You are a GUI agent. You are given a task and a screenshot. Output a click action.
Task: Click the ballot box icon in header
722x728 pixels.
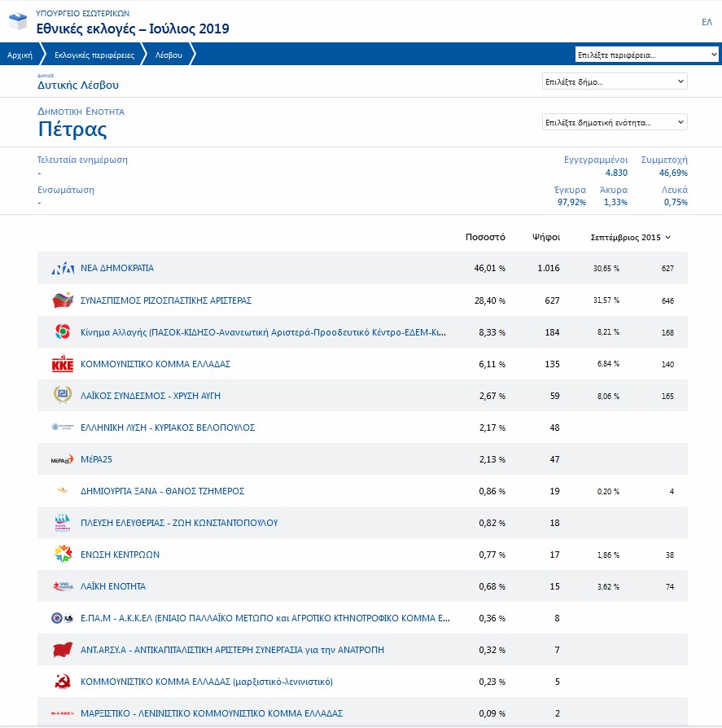(x=17, y=22)
